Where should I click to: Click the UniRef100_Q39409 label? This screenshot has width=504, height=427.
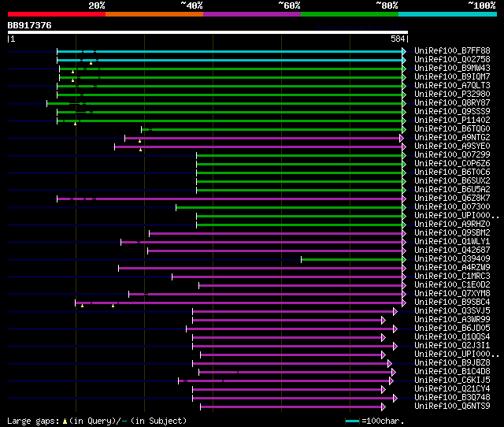tap(452, 259)
